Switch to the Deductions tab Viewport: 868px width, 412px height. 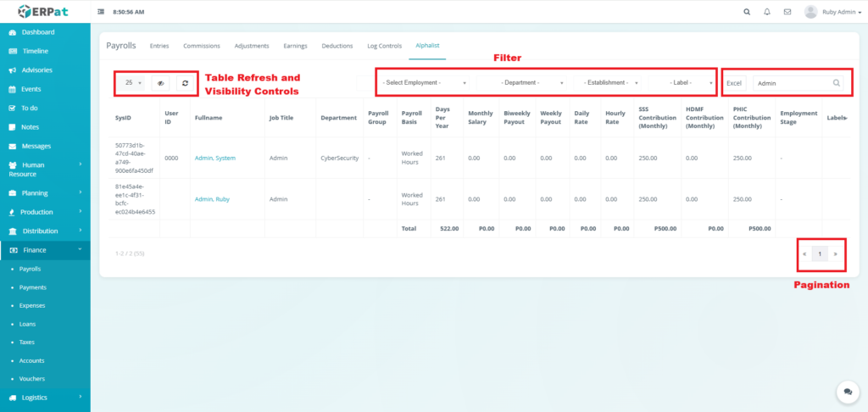tap(337, 46)
